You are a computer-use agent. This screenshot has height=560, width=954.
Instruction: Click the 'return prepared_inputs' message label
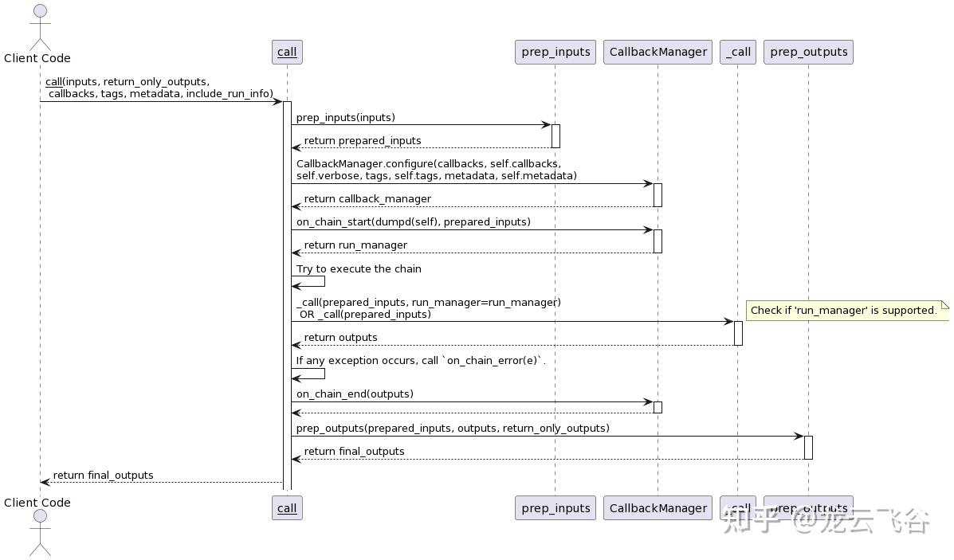363,141
